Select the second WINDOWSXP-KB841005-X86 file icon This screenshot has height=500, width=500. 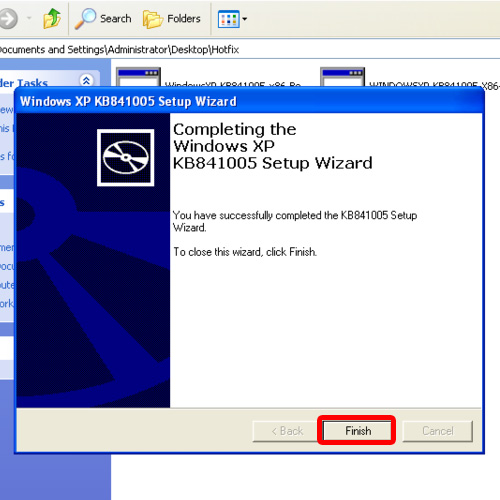pos(342,77)
